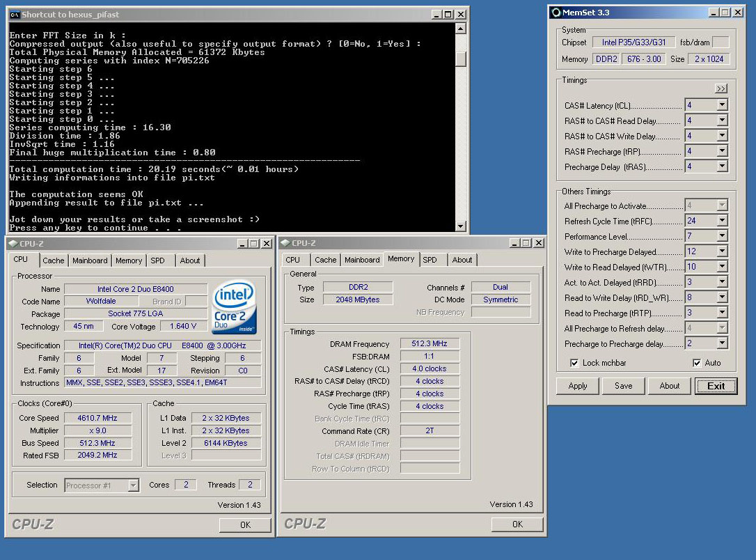Click the Code Name Wolfdale value
The width and height of the screenshot is (756, 560).
(x=101, y=302)
